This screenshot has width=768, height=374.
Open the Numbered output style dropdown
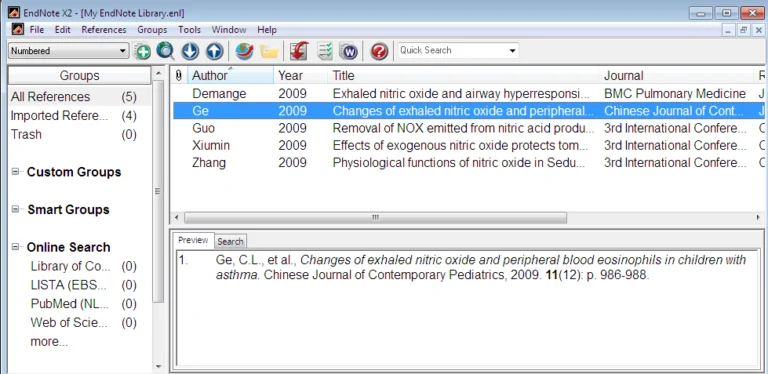69,50
